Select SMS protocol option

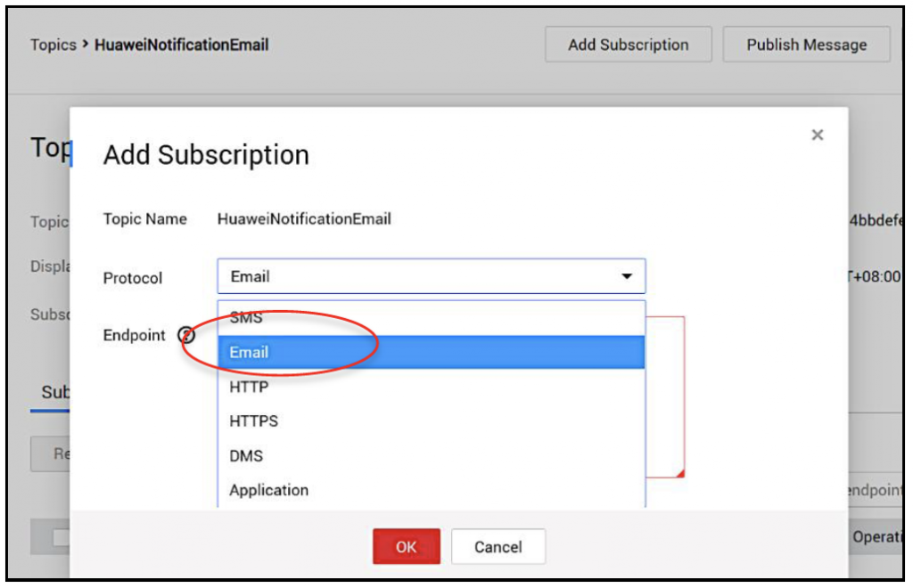[432, 317]
